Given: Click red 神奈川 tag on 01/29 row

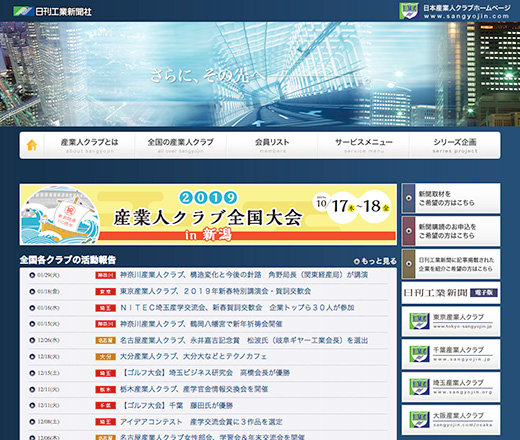Looking at the screenshot, I should (105, 275).
